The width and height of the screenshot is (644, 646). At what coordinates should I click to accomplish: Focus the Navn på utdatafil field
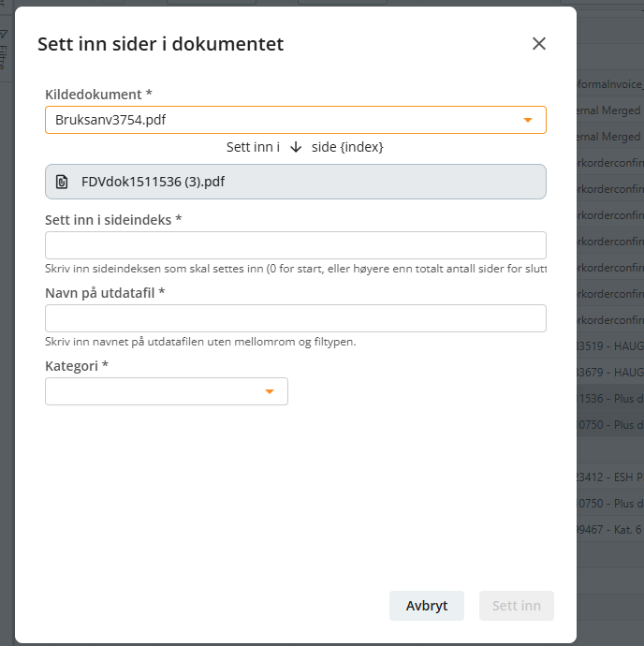point(296,318)
